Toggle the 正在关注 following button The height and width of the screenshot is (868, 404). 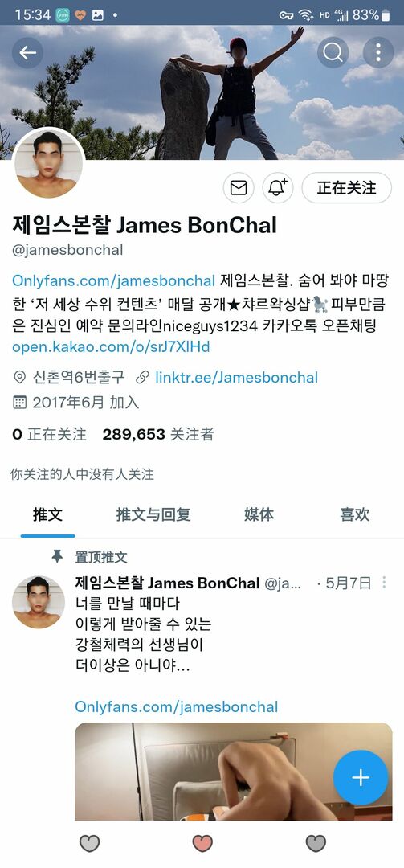tap(346, 188)
